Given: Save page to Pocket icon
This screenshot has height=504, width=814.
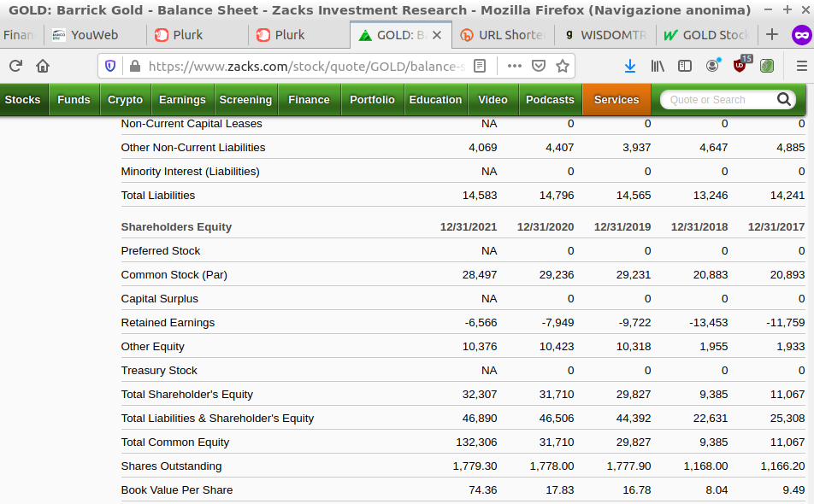Looking at the screenshot, I should click(x=539, y=66).
